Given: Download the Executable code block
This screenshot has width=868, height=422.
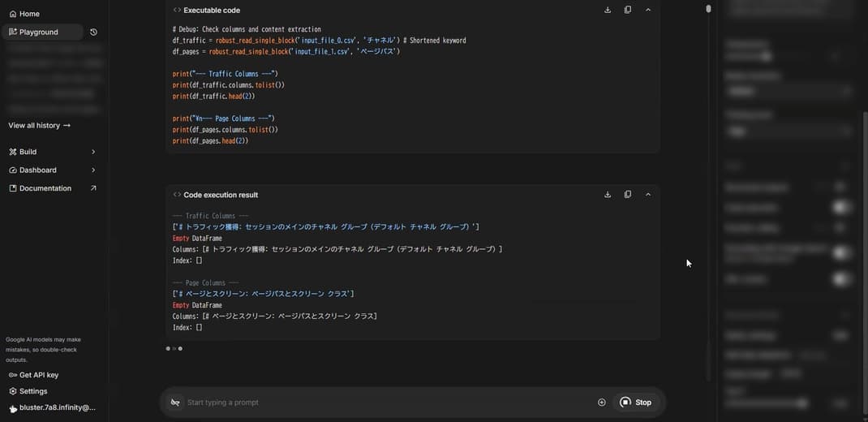Looking at the screenshot, I should (608, 10).
